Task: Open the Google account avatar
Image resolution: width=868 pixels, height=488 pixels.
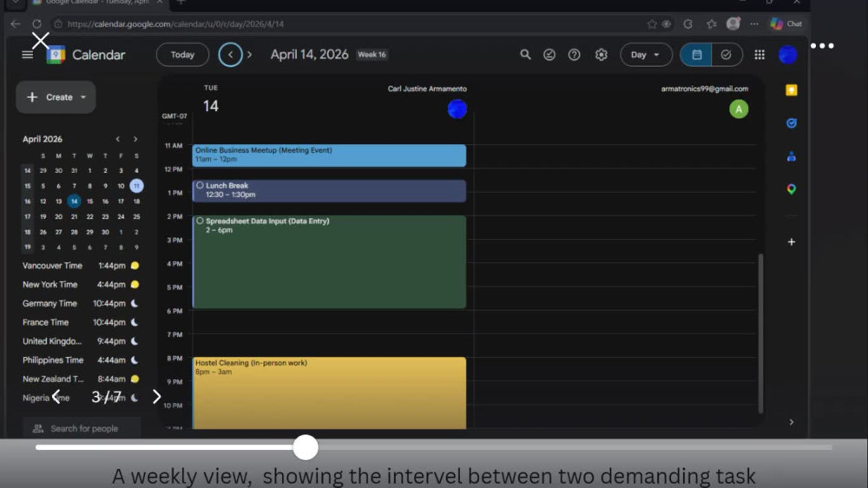Action: (788, 55)
